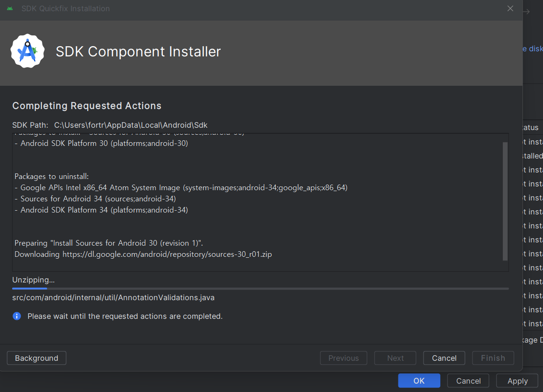Viewport: 543px width, 392px height.
Task: Click the disabled Next button
Action: [395, 358]
